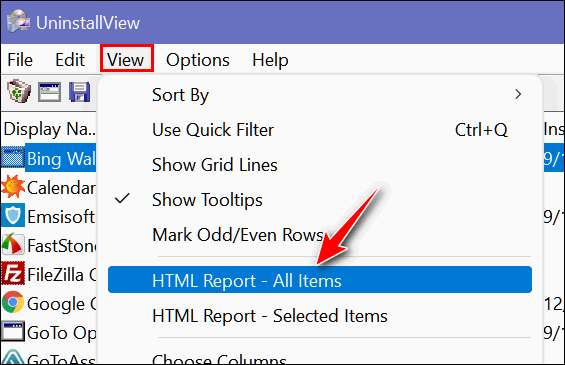Select HTML Report - Selected Items
The image size is (565, 365).
coord(320,316)
